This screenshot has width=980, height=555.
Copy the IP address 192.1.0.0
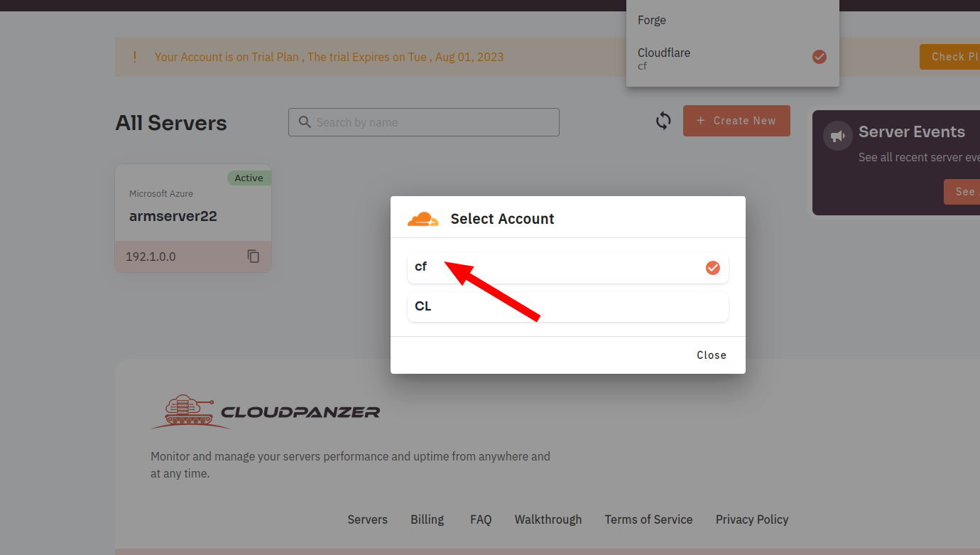coord(254,257)
